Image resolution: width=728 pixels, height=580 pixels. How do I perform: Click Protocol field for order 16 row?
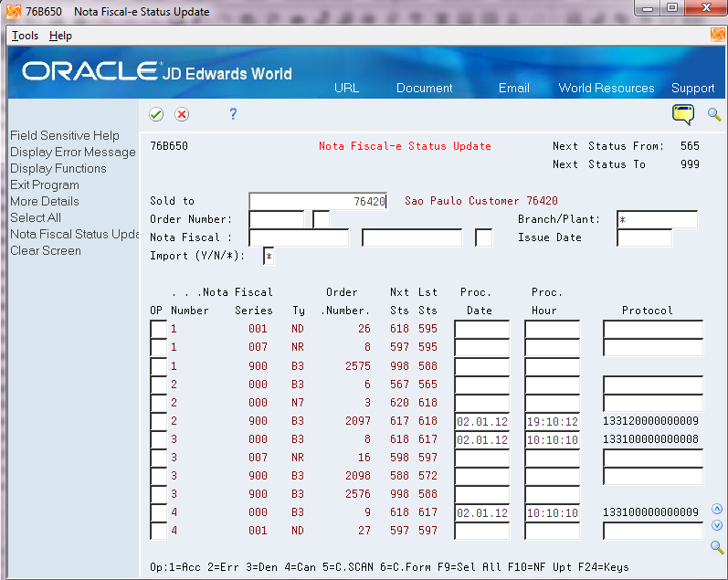[x=653, y=458]
